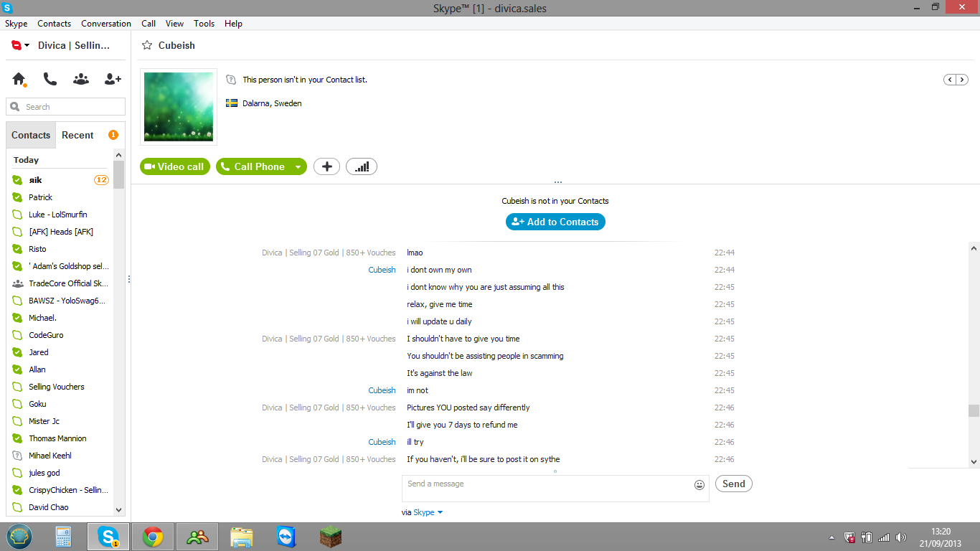
Task: Click the chat scrollbar up arrow
Action: (974, 248)
